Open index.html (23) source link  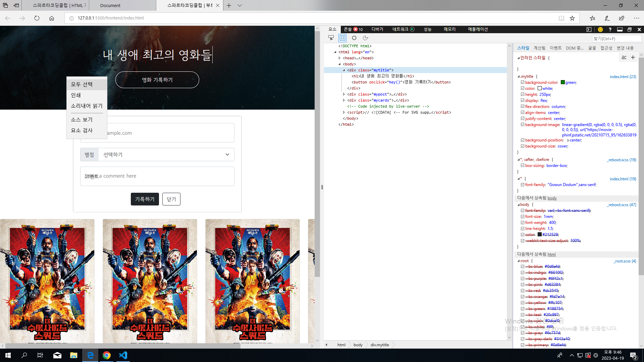[623, 77]
